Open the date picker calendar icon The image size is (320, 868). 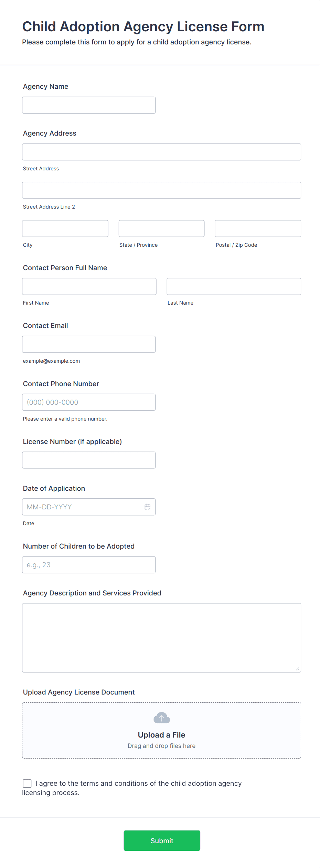(148, 507)
